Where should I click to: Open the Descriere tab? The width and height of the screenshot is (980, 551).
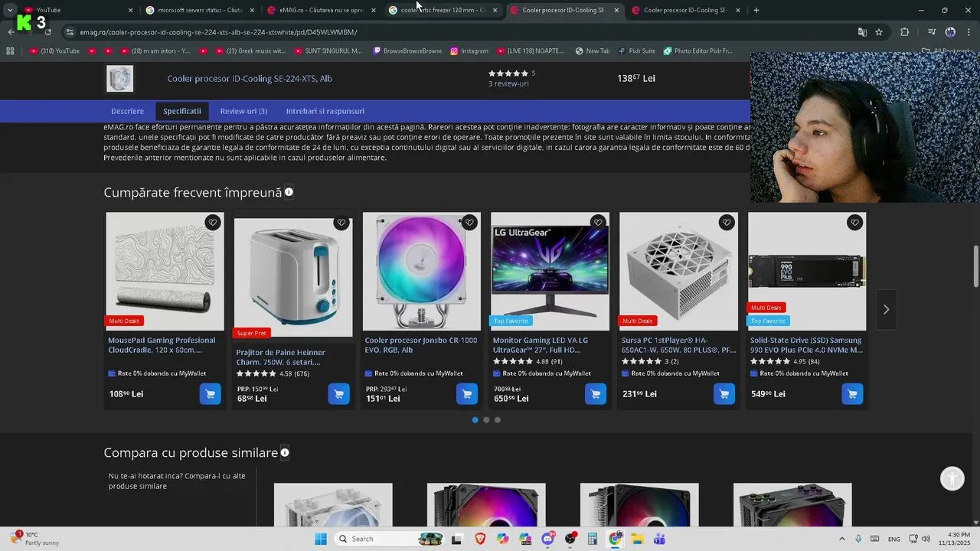point(127,111)
